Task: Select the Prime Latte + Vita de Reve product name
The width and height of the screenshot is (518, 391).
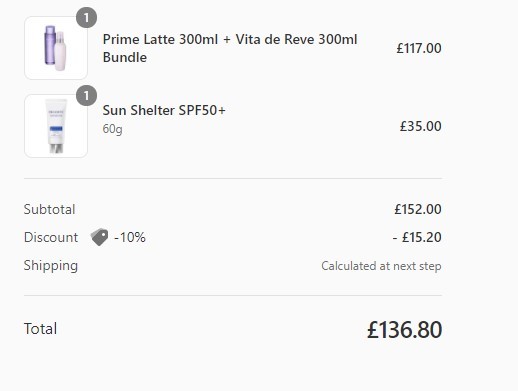Action: (230, 48)
